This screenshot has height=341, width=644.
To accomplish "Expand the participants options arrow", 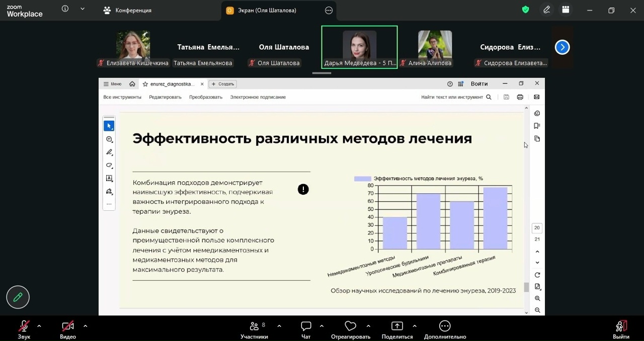I will tap(279, 326).
